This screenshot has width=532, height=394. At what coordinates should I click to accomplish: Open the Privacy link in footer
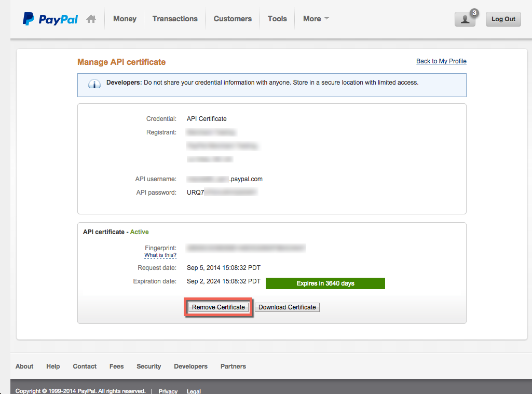[x=168, y=391]
